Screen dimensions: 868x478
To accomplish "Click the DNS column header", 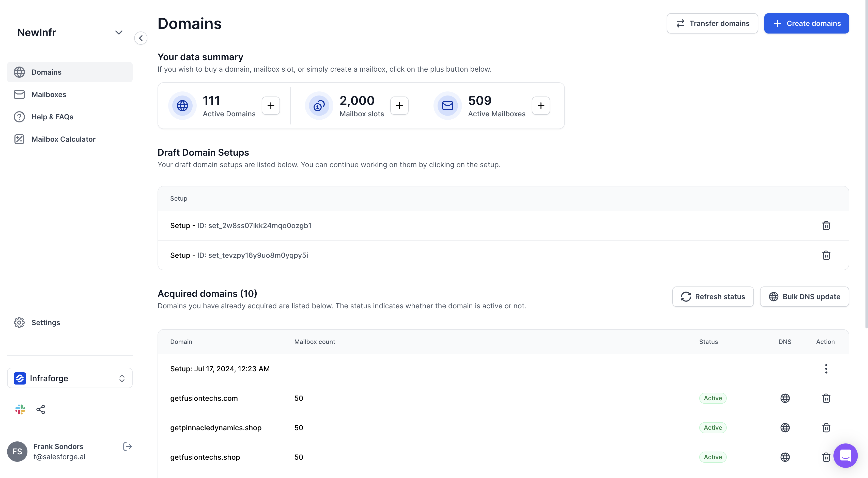I will (x=785, y=342).
